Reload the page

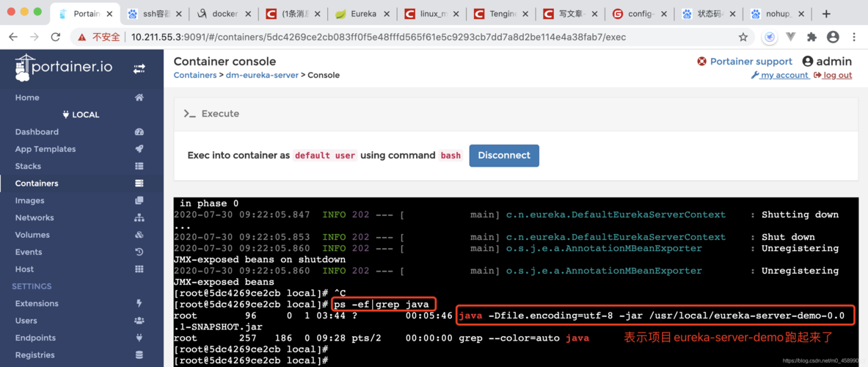[55, 37]
